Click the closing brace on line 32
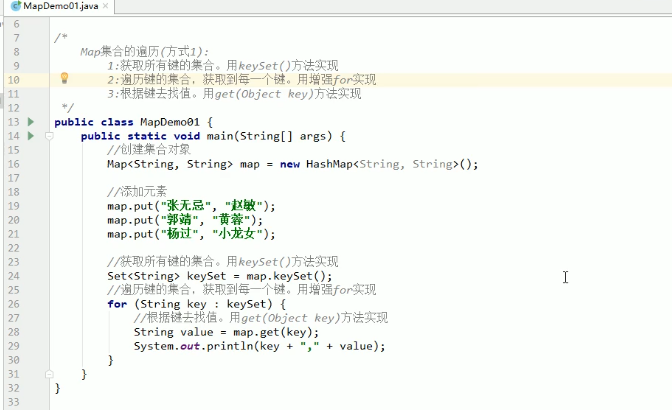 coord(58,388)
